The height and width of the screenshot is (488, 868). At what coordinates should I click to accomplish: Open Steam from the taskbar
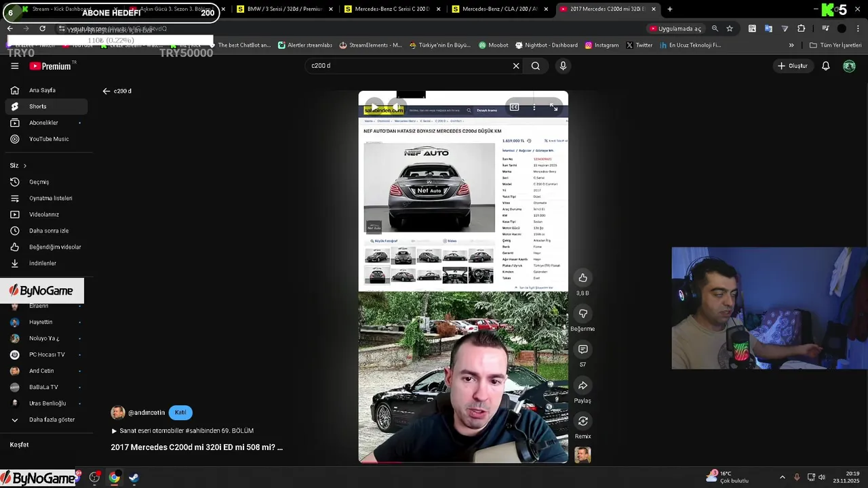pos(134,478)
